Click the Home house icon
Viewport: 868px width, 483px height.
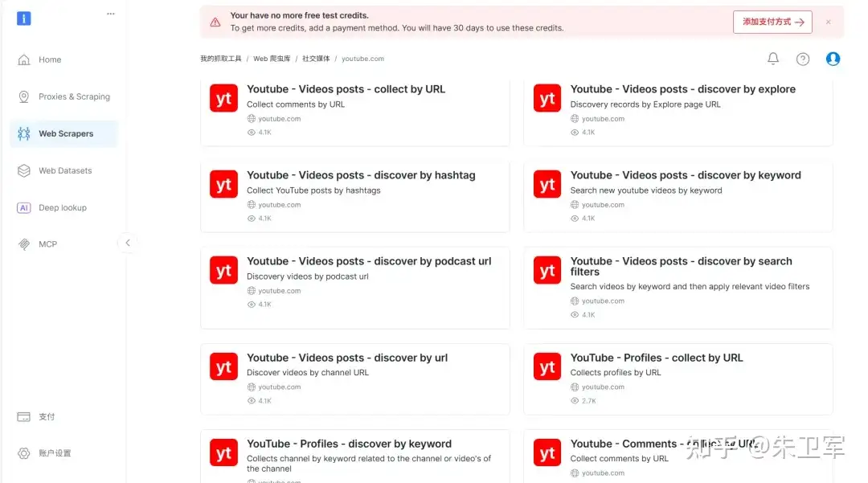pos(24,59)
